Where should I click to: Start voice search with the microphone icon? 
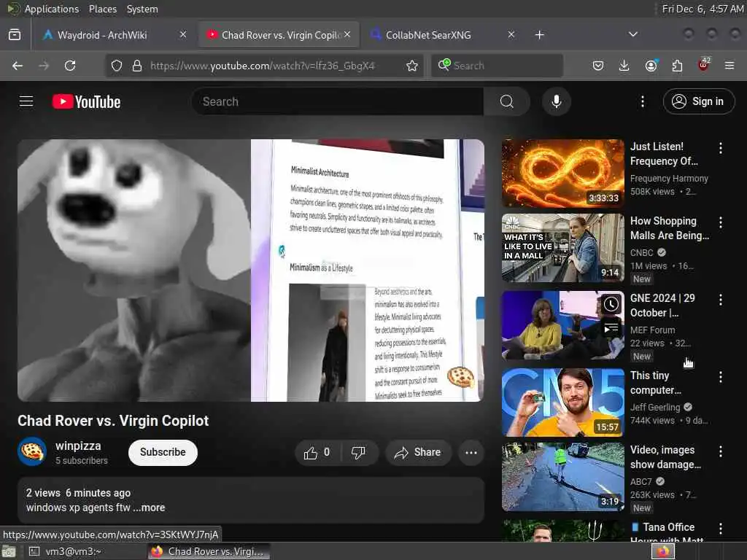click(x=556, y=101)
